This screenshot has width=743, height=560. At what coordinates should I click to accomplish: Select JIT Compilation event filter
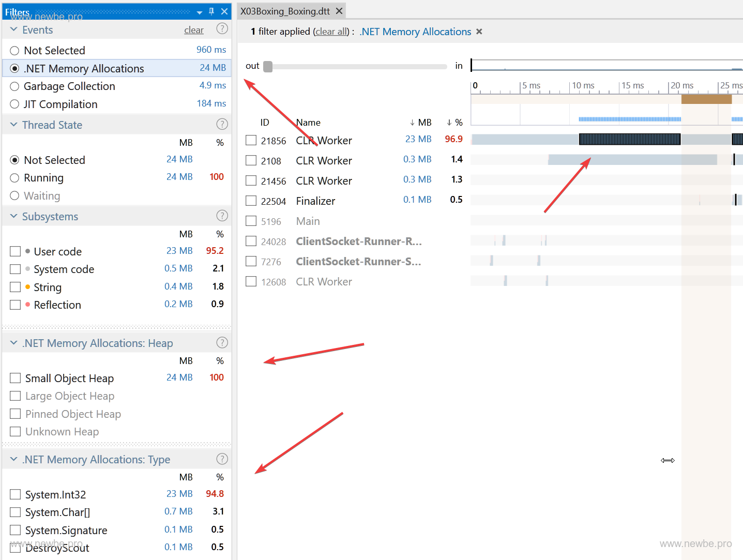14,104
